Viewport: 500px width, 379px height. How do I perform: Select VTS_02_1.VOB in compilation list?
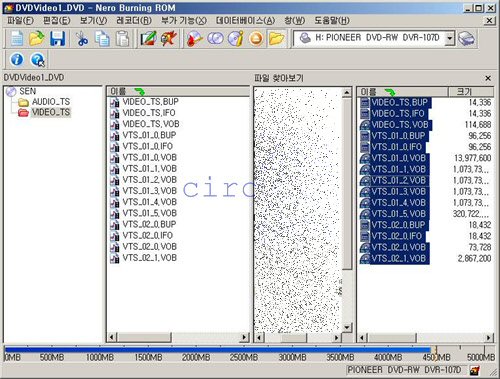150,258
